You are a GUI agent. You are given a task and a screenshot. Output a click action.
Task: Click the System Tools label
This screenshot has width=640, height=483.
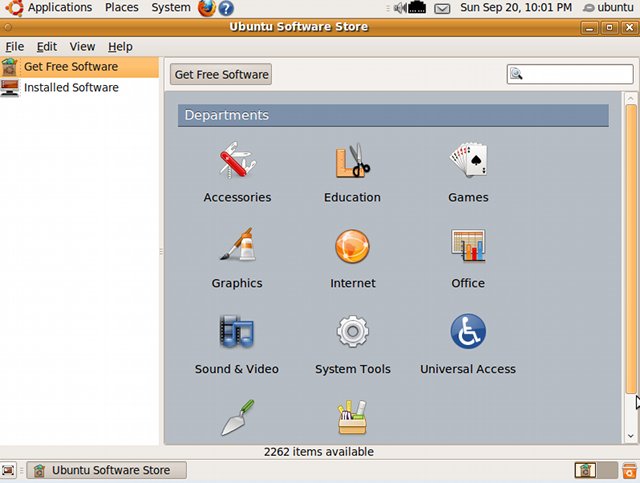(353, 369)
